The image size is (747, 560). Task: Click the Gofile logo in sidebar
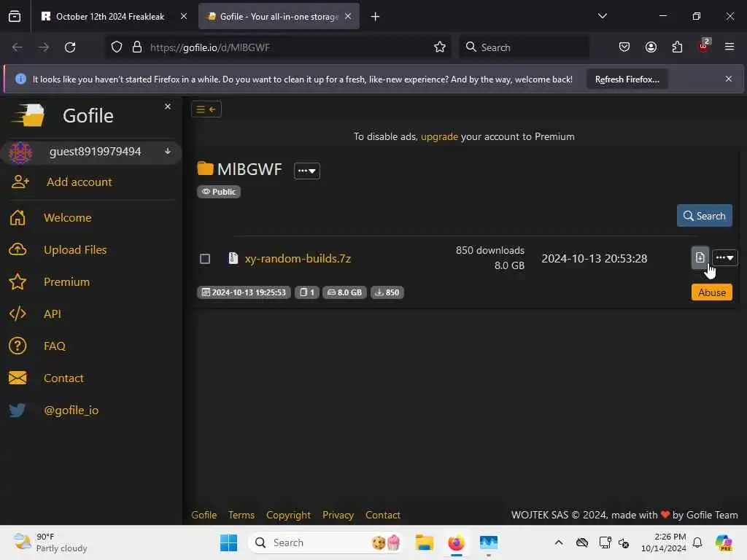tap(28, 115)
